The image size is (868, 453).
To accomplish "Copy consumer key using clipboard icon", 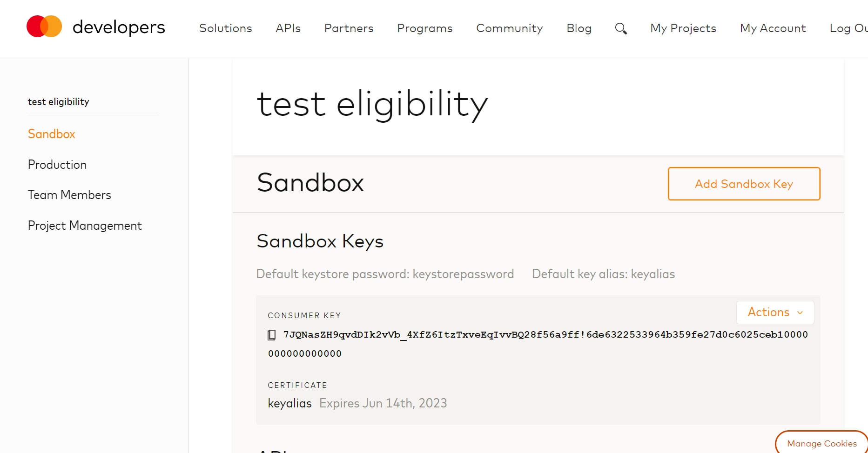I will (x=272, y=335).
